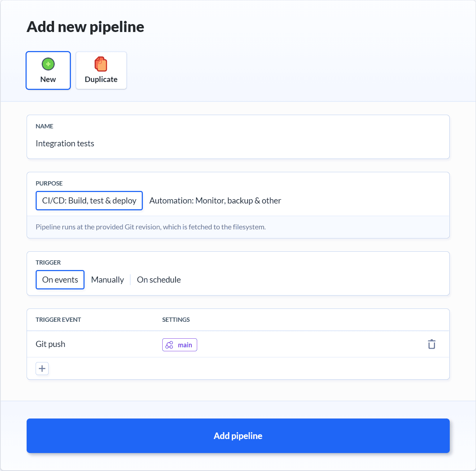Choose Automation: Monitor, backup & other purpose

click(215, 201)
